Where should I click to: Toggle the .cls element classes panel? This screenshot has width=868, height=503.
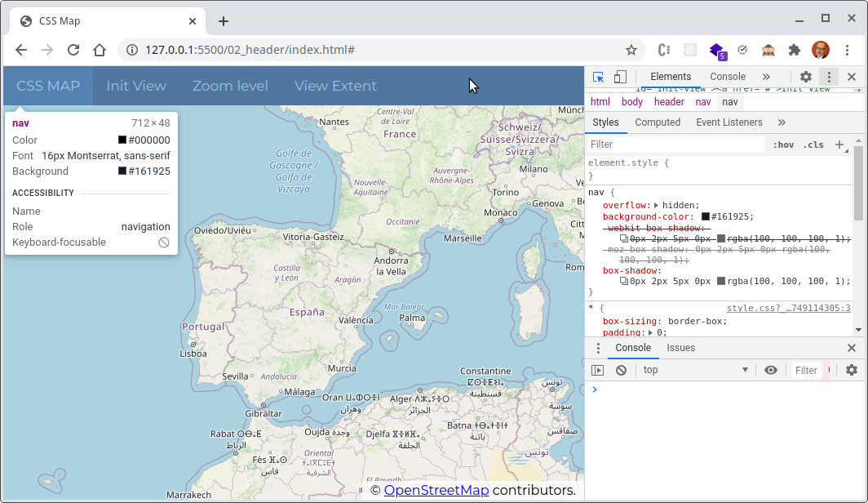[x=813, y=145]
